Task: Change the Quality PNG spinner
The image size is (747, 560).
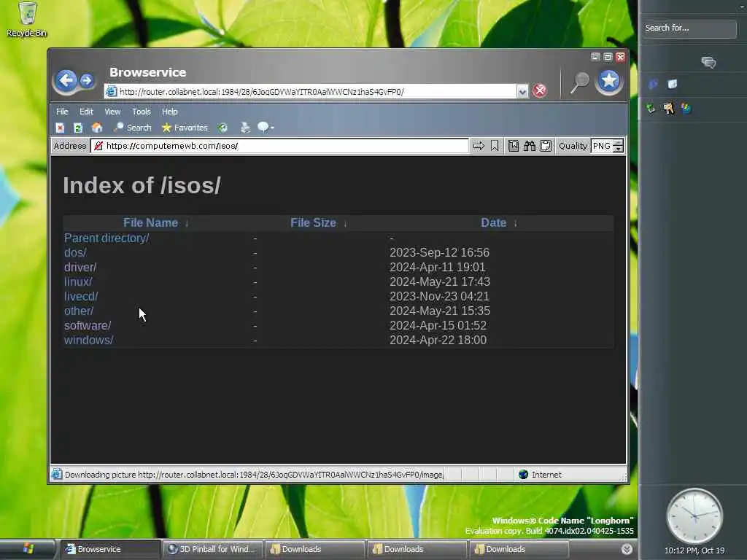Action: (618, 146)
